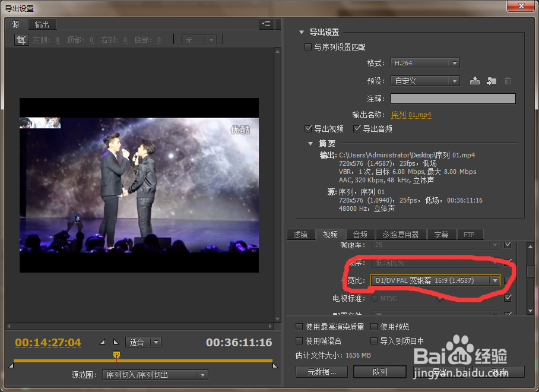Open the crop proportions dropdown next to crop tool
This screenshot has height=392, width=539.
(199, 39)
